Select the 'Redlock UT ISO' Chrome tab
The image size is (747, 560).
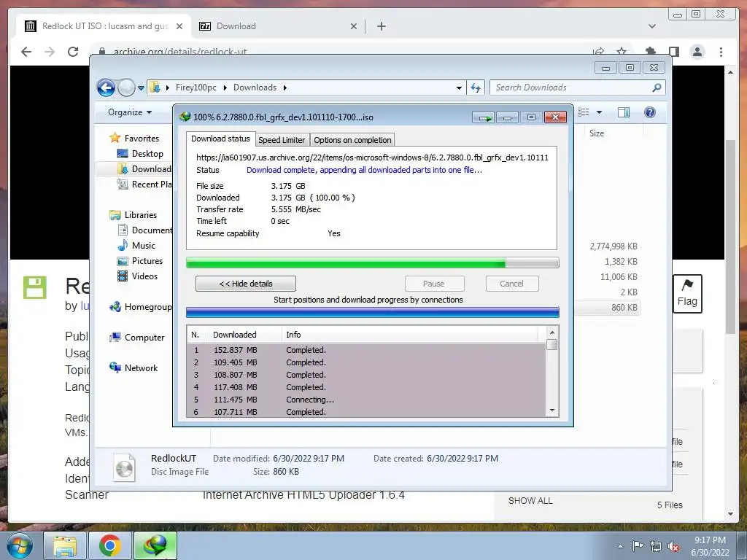[x=105, y=26]
